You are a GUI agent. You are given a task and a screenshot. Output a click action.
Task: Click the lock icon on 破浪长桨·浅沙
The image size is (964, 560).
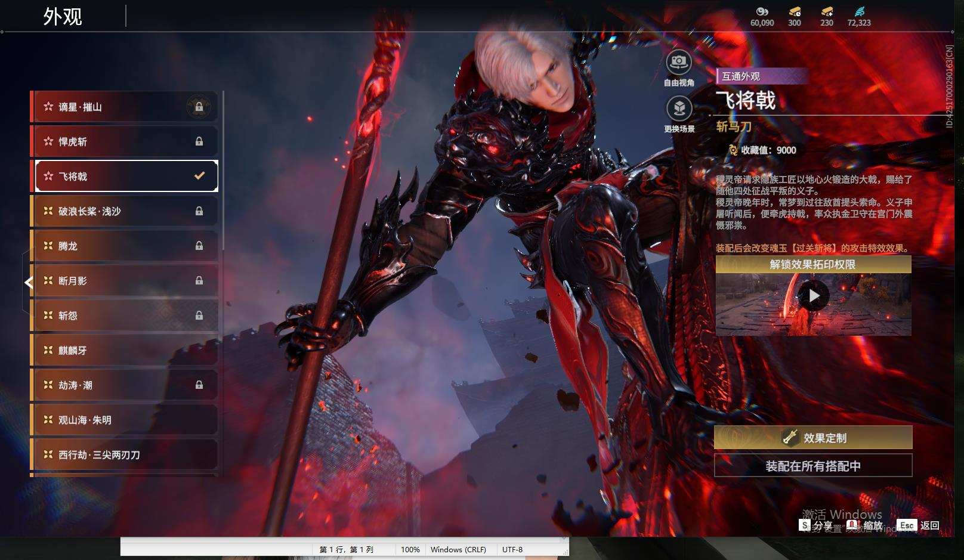[x=199, y=211]
